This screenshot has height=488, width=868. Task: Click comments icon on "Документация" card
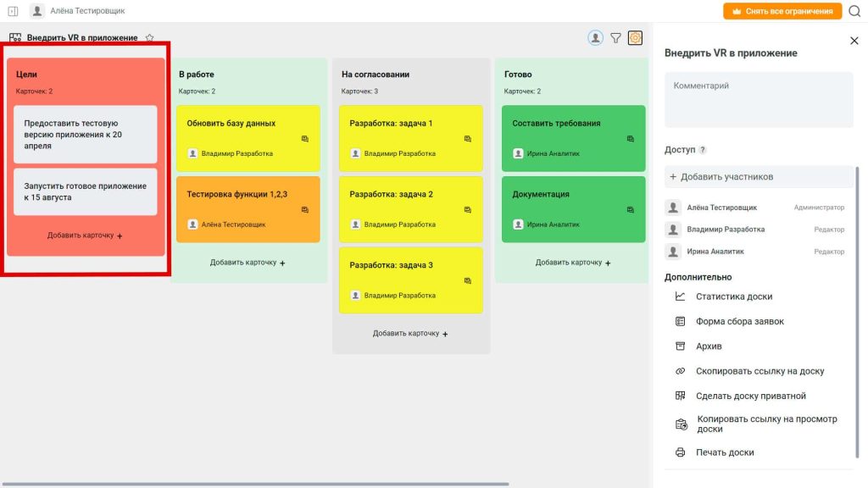[631, 210]
